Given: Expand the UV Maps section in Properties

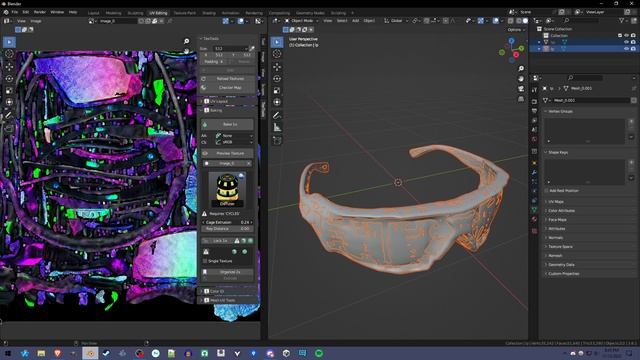Looking at the screenshot, I should (589, 202).
